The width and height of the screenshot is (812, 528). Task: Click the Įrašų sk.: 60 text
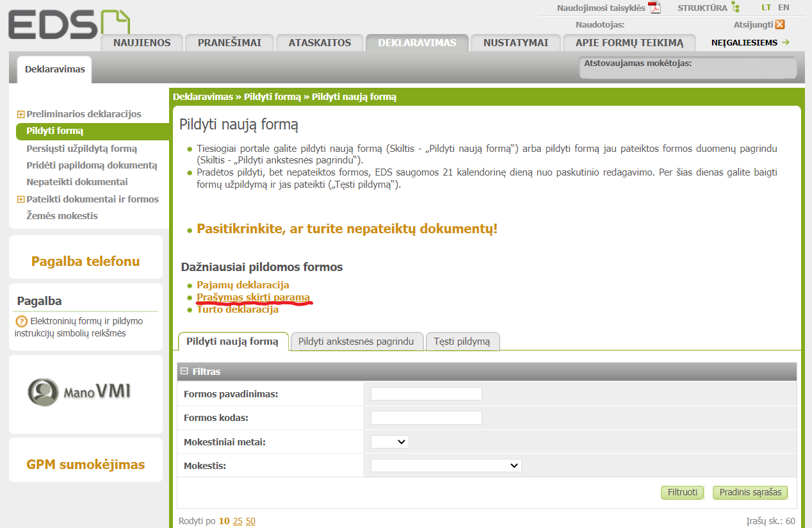pyautogui.click(x=771, y=521)
